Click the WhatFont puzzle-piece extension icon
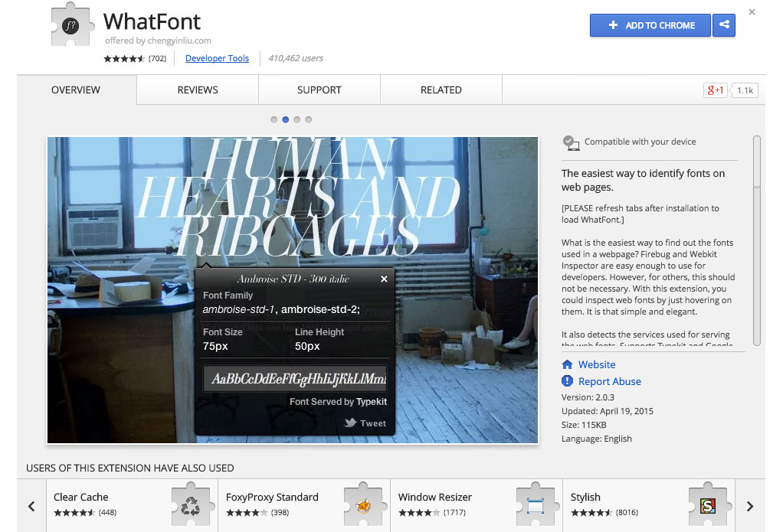The width and height of the screenshot is (783, 532). pyautogui.click(x=73, y=25)
